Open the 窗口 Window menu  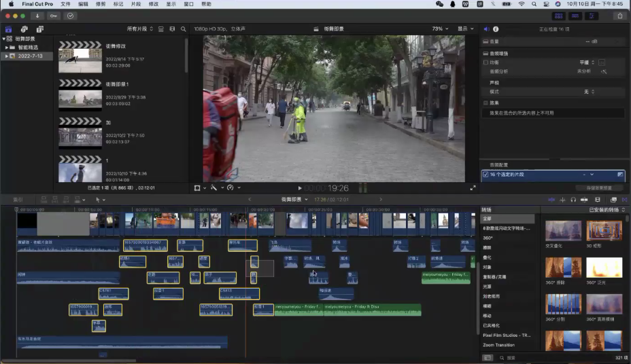click(x=189, y=4)
